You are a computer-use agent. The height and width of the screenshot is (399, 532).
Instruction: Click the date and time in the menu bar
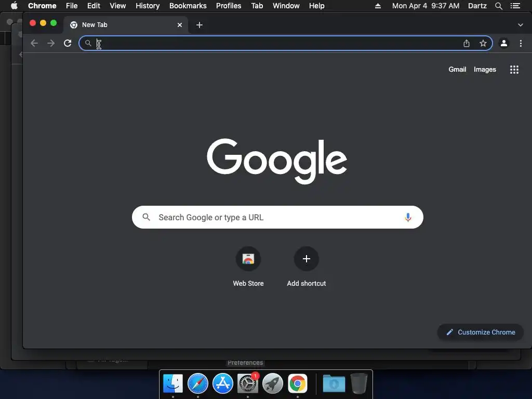[x=426, y=6]
